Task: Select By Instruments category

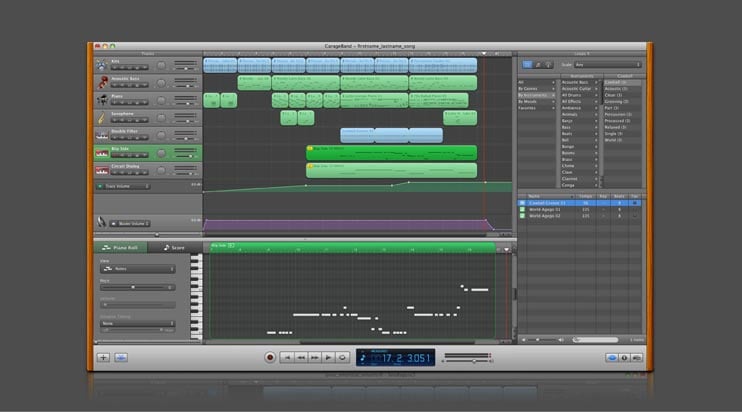Action: pos(536,95)
